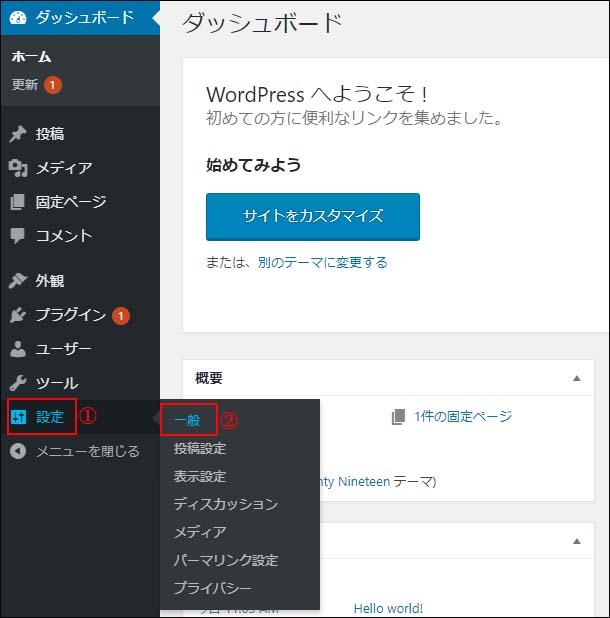
Task: Click the orange update count badge beside 更新
Action: coord(52,85)
